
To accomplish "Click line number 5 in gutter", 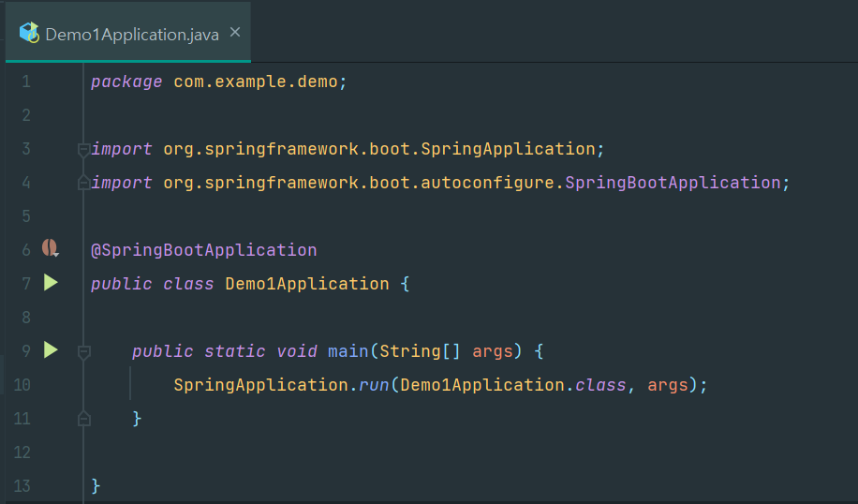I will tap(26, 216).
